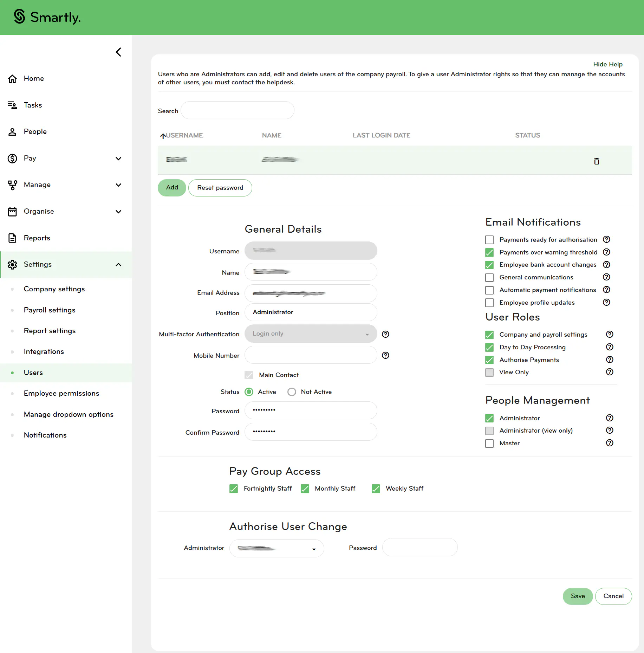Click the Home house icon

coord(12,78)
